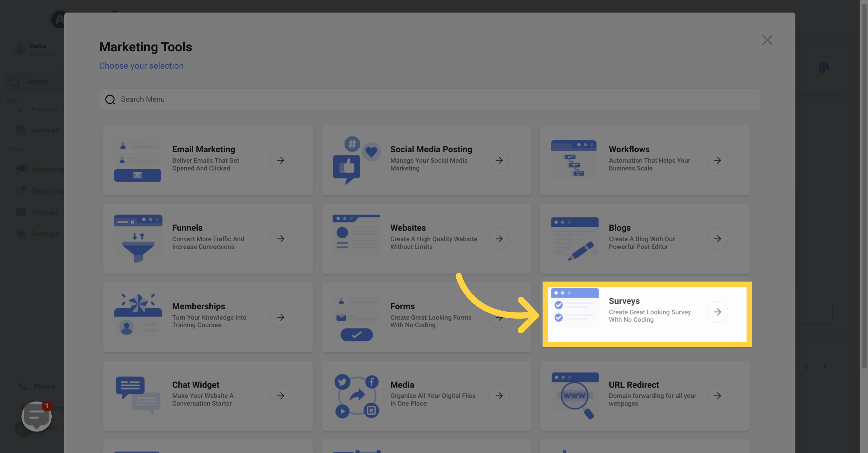
Task: Open Memberships arrow button
Action: [280, 317]
